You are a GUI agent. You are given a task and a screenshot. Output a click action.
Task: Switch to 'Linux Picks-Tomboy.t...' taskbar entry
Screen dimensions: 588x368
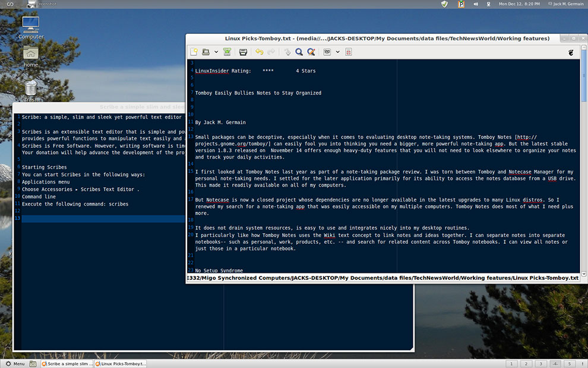coord(120,363)
